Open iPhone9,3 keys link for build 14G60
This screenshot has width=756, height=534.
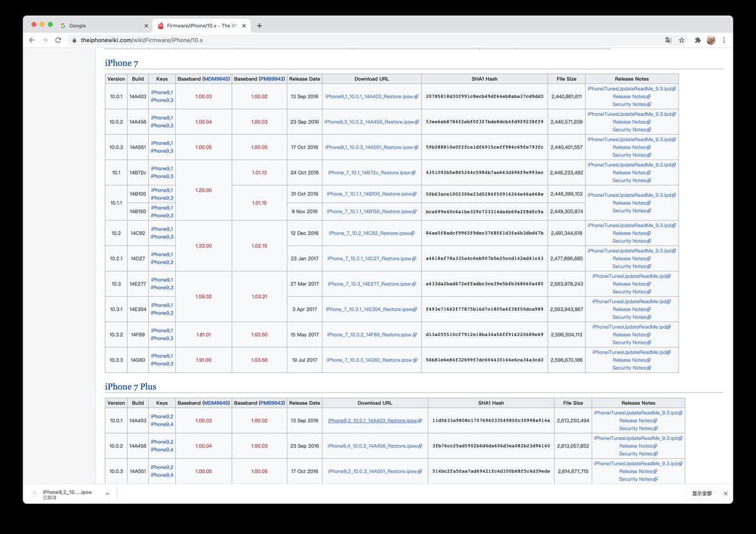(162, 364)
